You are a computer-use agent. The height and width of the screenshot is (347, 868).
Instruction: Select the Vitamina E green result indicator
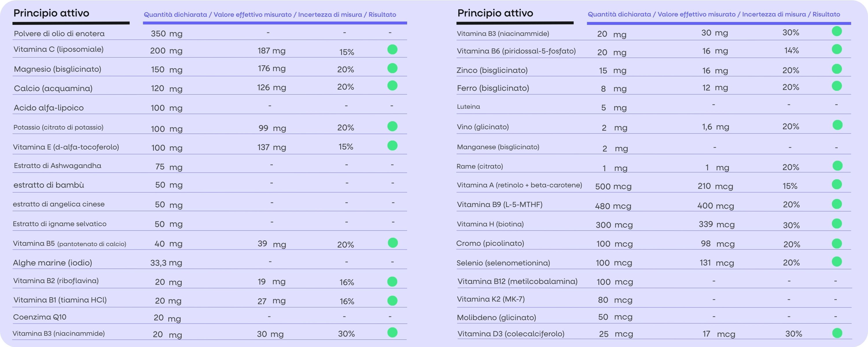coord(392,145)
